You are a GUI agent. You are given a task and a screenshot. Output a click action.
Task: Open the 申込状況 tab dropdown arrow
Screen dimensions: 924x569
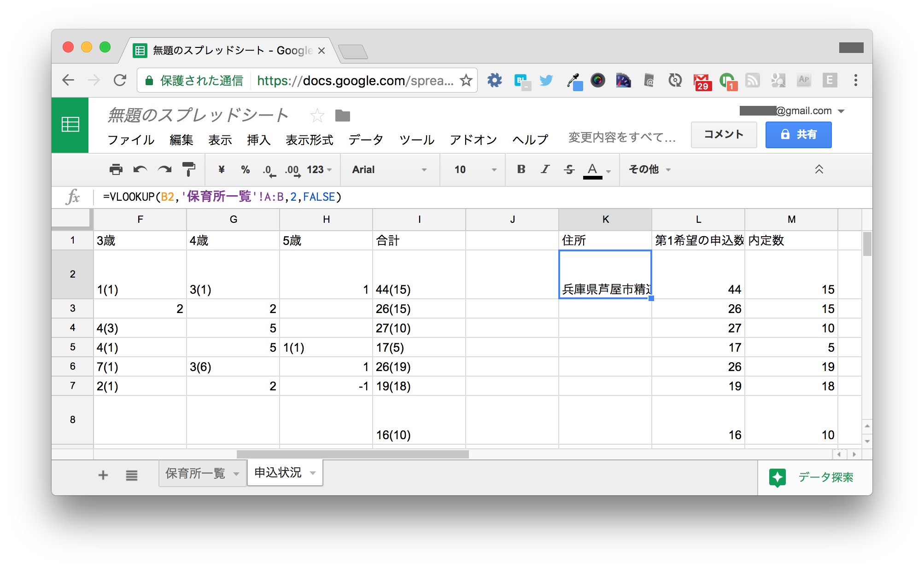[313, 473]
